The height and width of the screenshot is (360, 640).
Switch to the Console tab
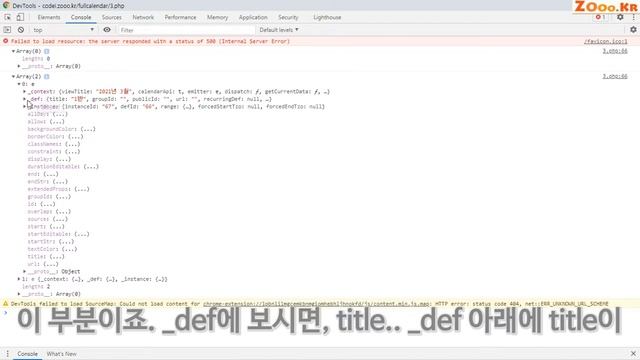click(81, 17)
